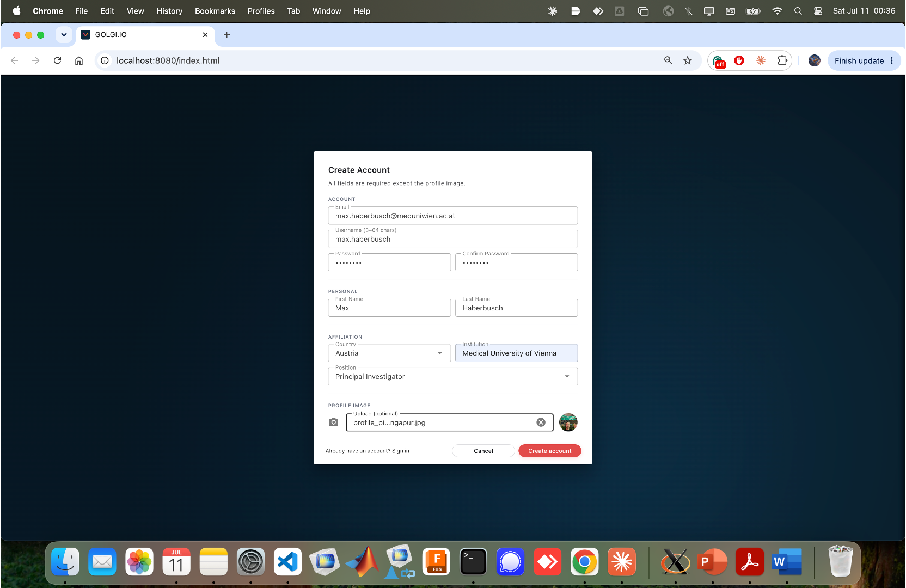Open the Window menu
The image size is (906, 588).
pos(327,11)
